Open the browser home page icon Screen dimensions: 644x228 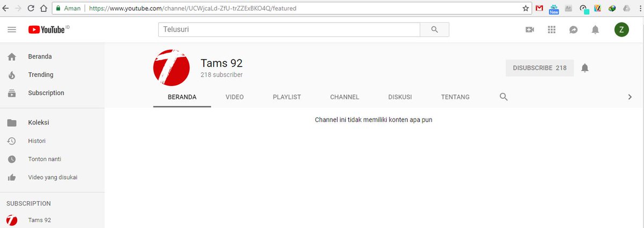pos(43,9)
